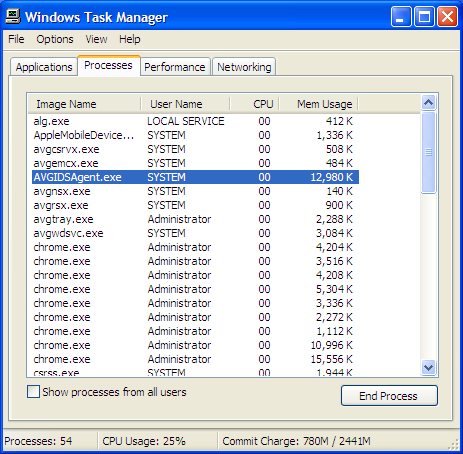The image size is (463, 454).
Task: Click the process list scrollbar thumb
Action: pyautogui.click(x=428, y=152)
